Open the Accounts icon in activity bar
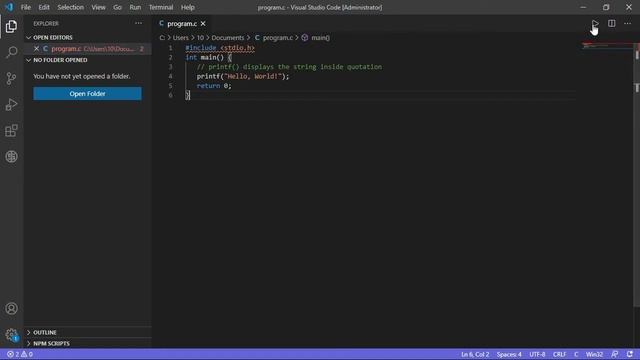Image resolution: width=640 pixels, height=360 pixels. pos(11,309)
